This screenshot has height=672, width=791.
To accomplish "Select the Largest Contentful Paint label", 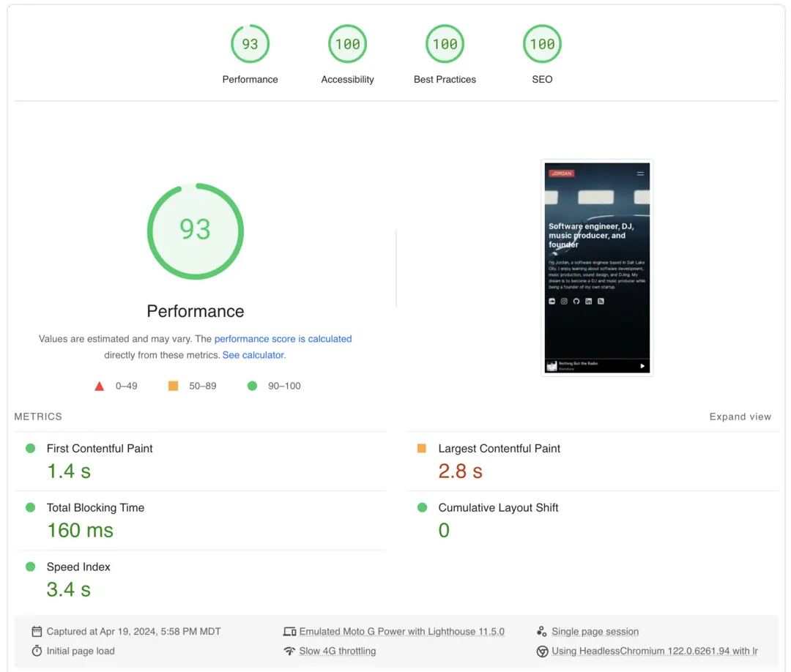I will 499,448.
